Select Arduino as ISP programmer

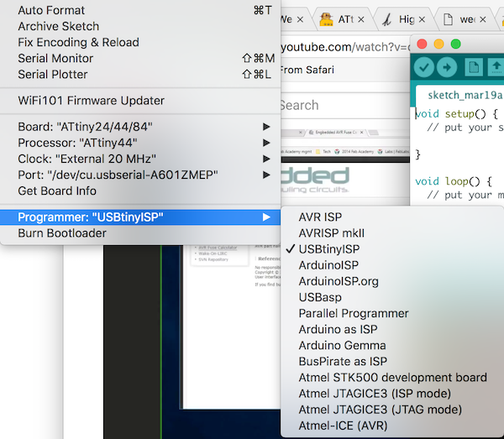[392, 330]
